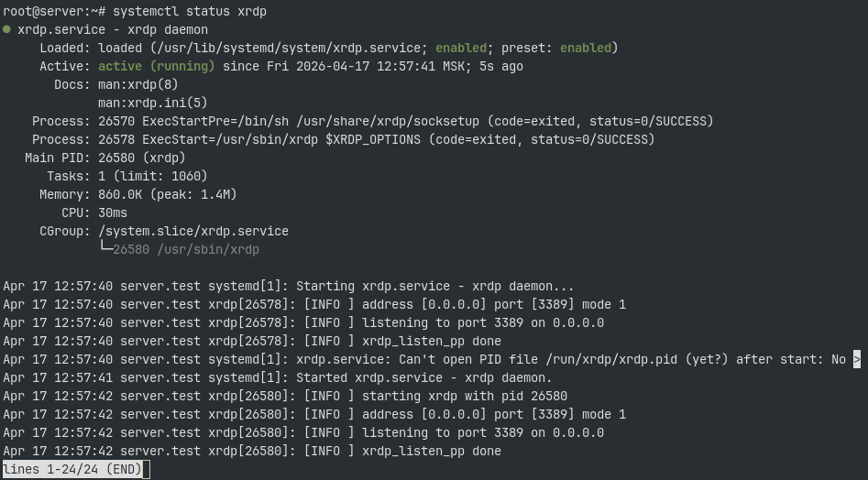Click the Main PID value 26580 (xrdp)
This screenshot has height=480, width=868.
[x=141, y=158]
